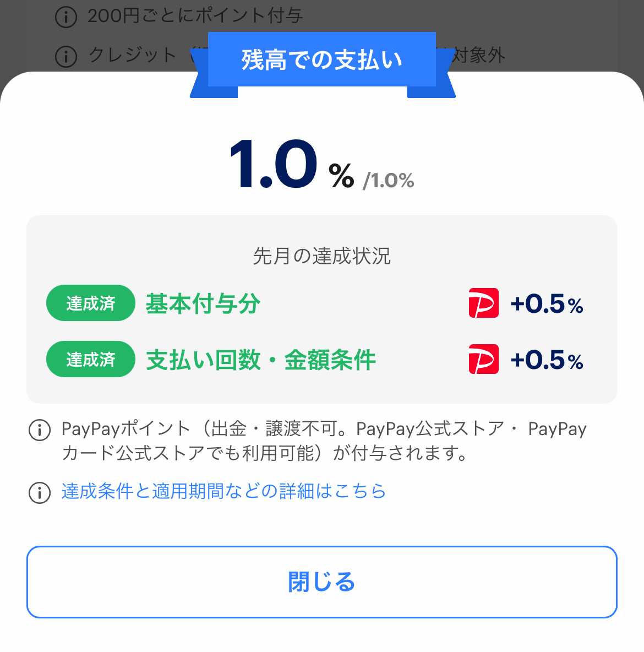Click the info icon beside PayPayポイント note
Image resolution: width=644 pixels, height=652 pixels.
(x=40, y=430)
